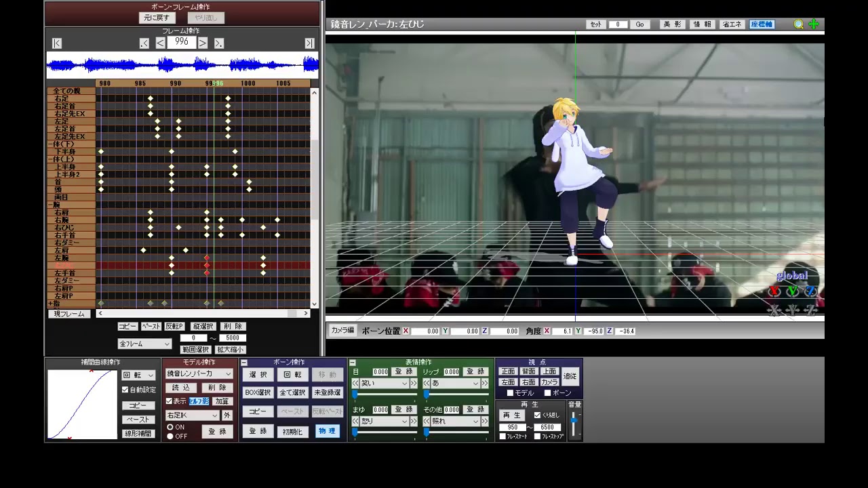Open the 回転 interpolation curve dropdown
The image size is (868, 488).
[x=138, y=375]
